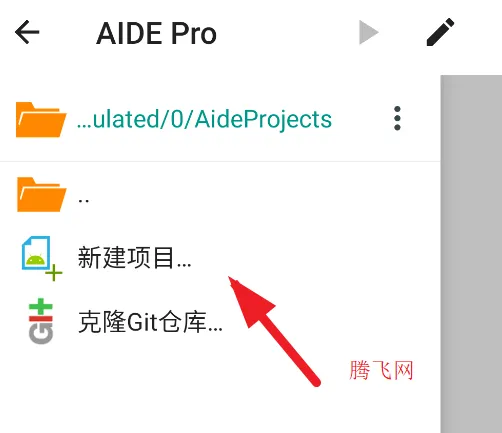Image resolution: width=502 pixels, height=433 pixels.
Task: Navigate up via the '..' entry
Action: [x=83, y=200]
